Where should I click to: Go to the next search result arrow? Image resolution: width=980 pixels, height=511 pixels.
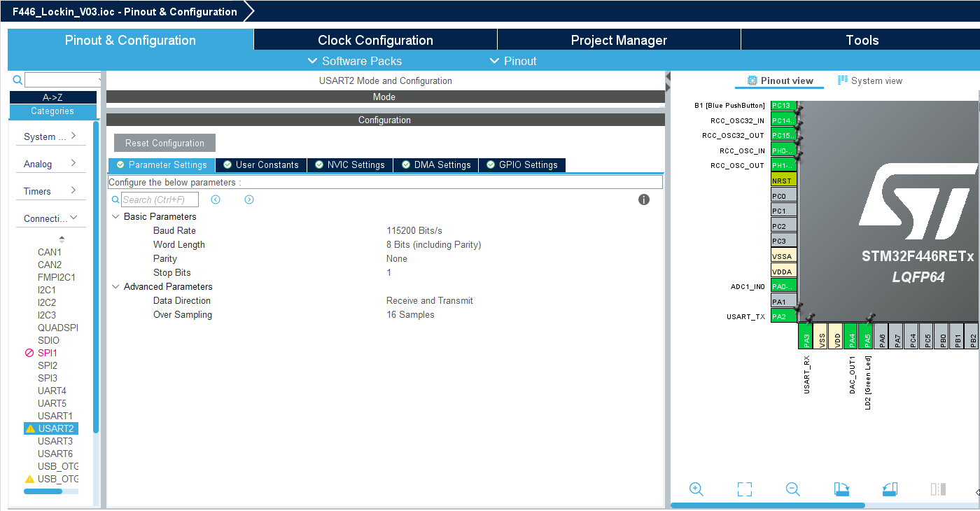click(249, 199)
